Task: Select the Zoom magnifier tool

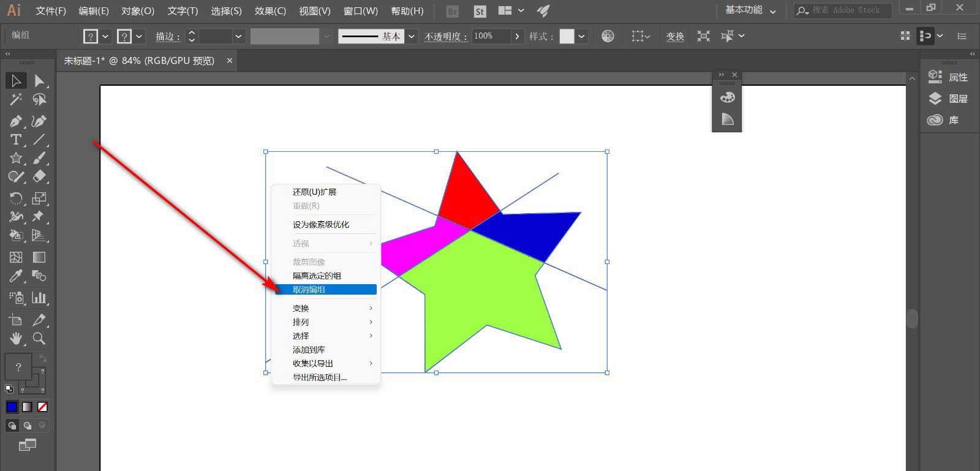Action: pyautogui.click(x=39, y=338)
